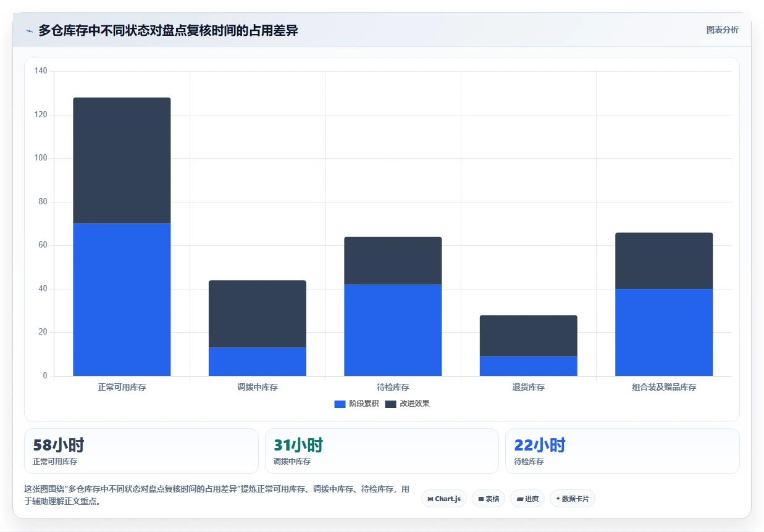Click the 数据卡片 tag chip
This screenshot has height=532, width=764.
[x=572, y=499]
